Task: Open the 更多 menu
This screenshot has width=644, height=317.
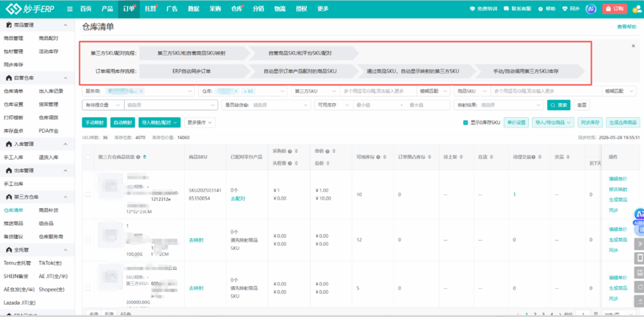Action: coord(323,9)
